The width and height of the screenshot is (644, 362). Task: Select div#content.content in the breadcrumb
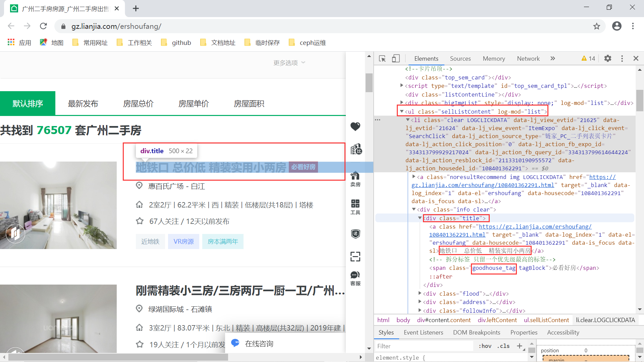click(444, 320)
